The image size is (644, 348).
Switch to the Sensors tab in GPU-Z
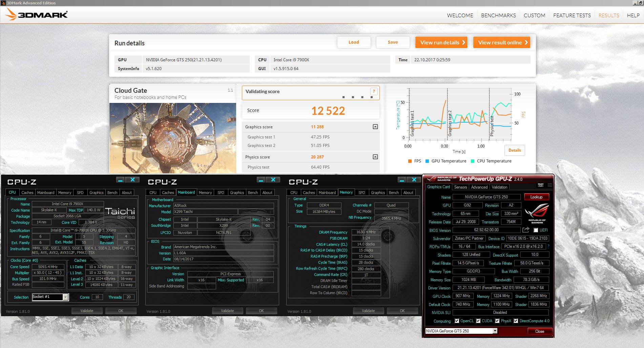[460, 187]
